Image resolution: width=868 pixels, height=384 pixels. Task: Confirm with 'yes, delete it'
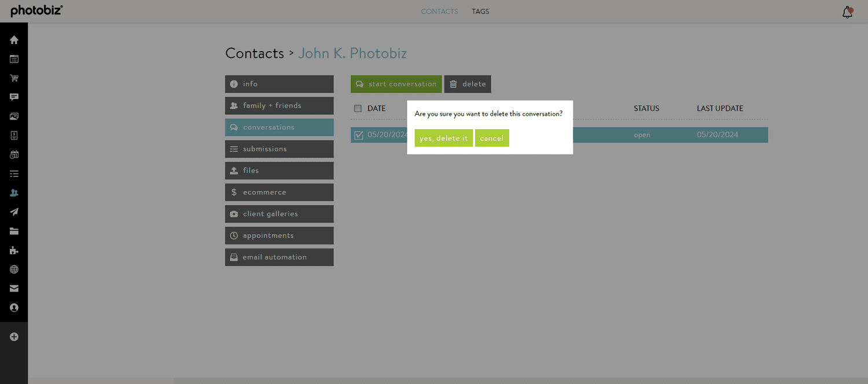point(444,138)
